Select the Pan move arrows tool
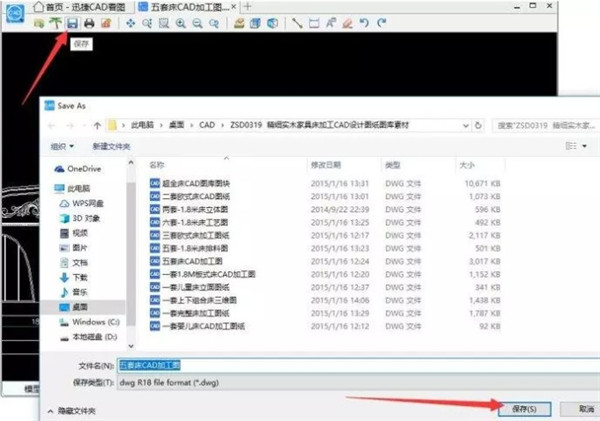 click(131, 22)
